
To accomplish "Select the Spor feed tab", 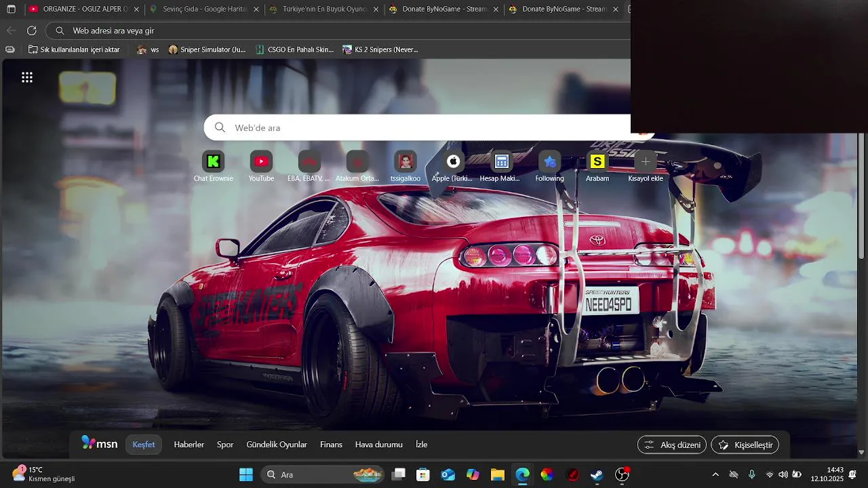I will coord(225,445).
